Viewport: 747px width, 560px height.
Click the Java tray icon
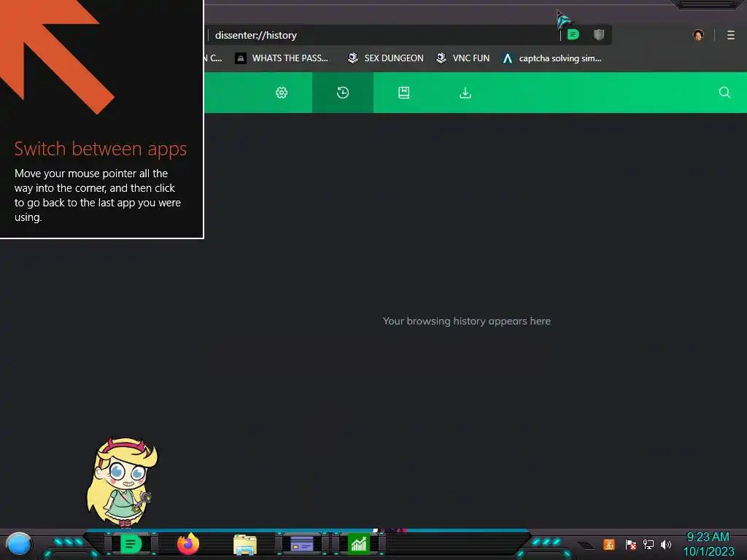[x=609, y=544]
